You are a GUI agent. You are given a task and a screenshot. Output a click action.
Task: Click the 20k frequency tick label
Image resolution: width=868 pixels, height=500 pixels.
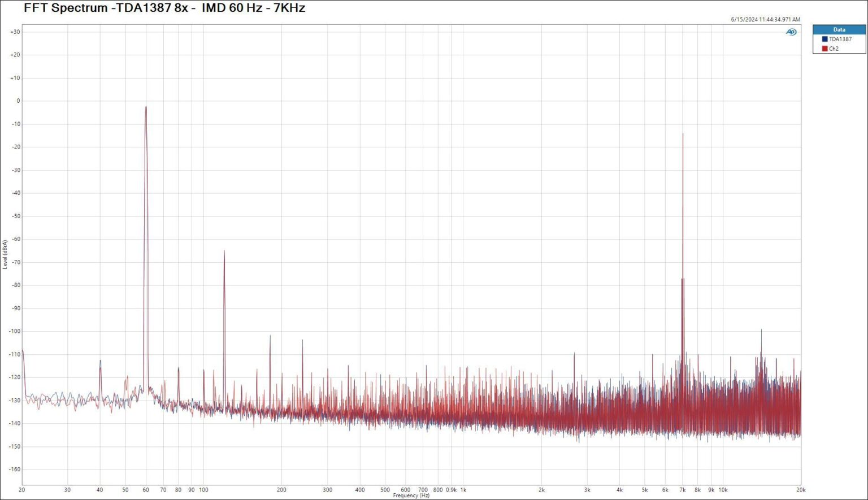coord(800,489)
